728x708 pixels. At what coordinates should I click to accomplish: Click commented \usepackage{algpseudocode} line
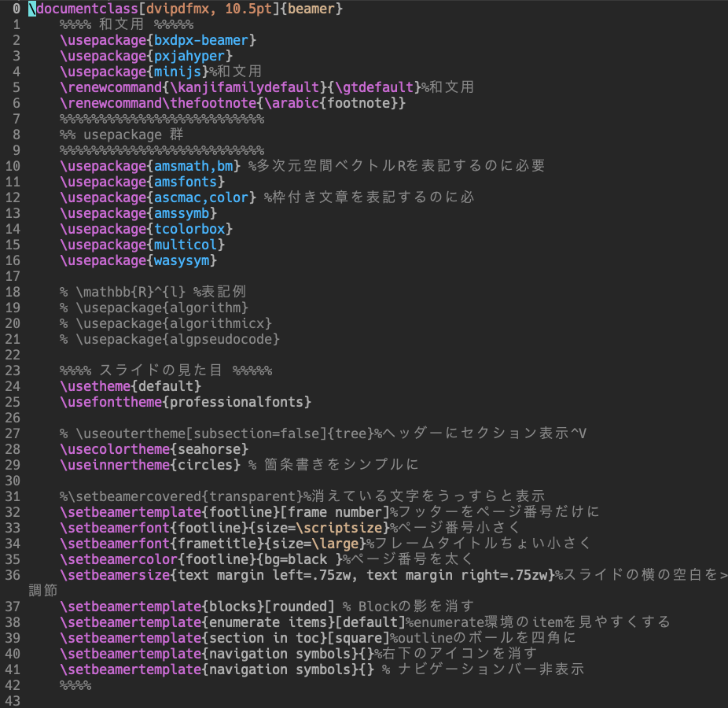tap(170, 339)
